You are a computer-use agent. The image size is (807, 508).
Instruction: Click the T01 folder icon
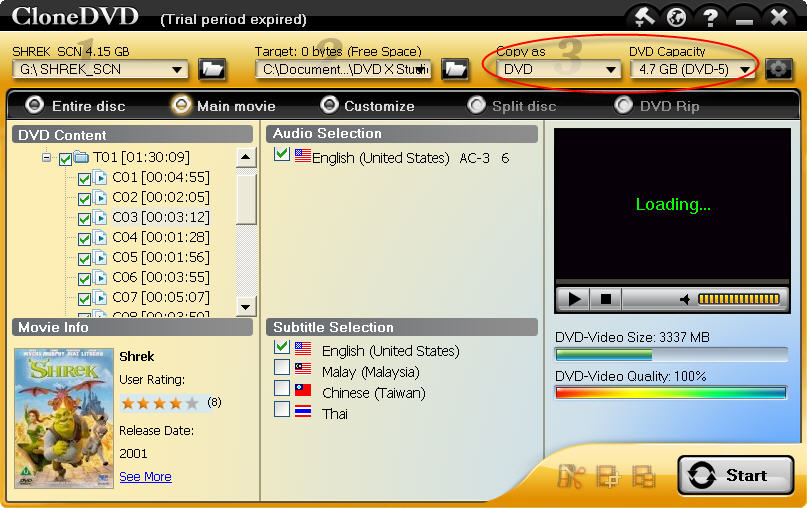81,156
